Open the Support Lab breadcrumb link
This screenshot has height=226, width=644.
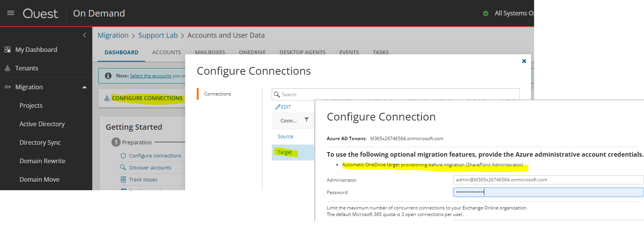tap(158, 35)
